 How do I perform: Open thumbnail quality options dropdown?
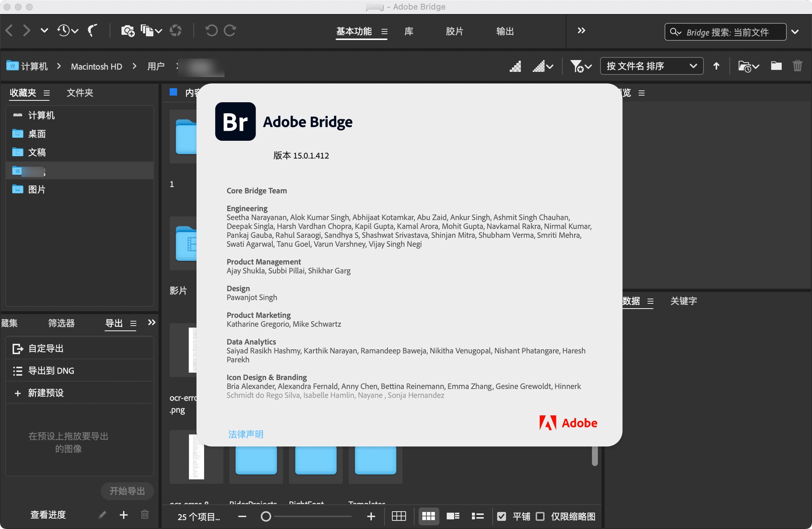[543, 66]
